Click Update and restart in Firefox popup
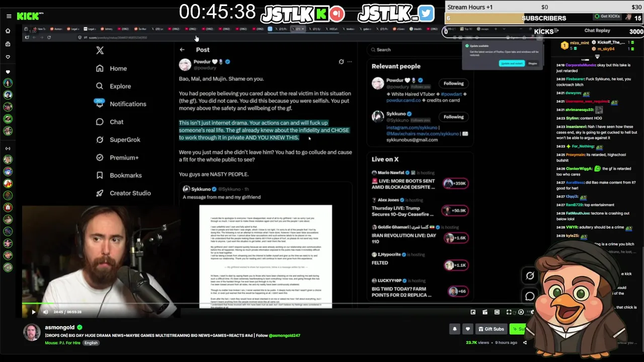644x362 pixels. 512,63
